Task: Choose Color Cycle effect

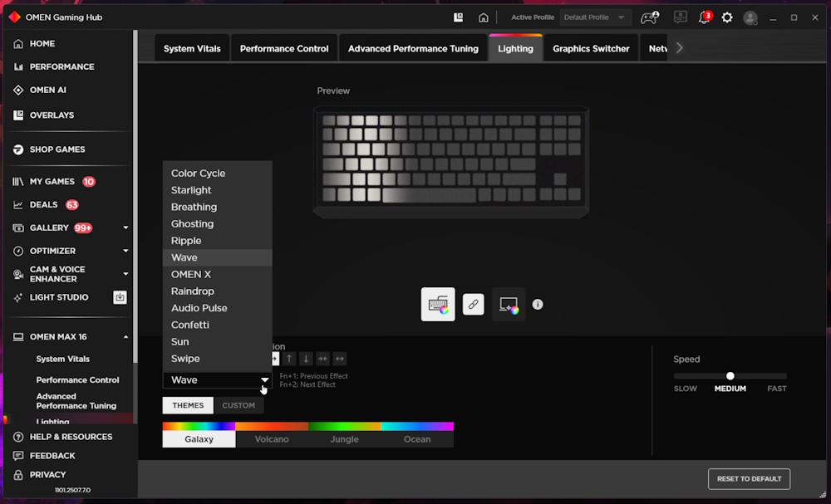Action: pos(217,173)
